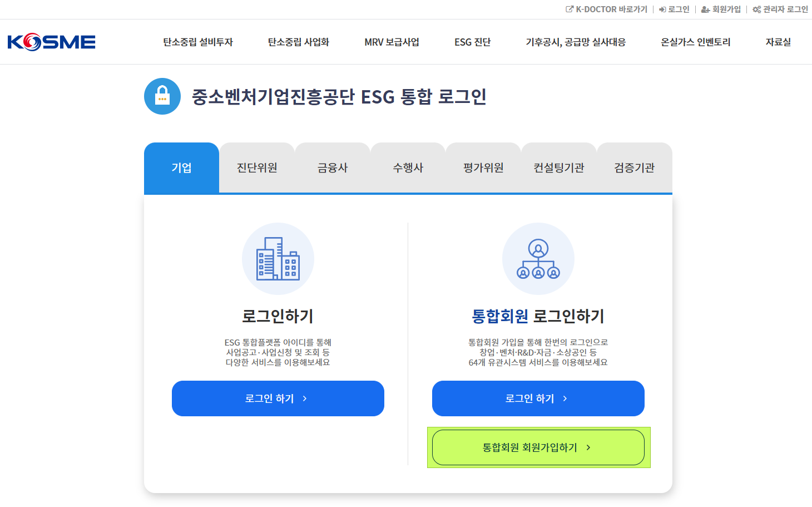
Task: Open the ESG 진단 menu
Action: (x=473, y=42)
